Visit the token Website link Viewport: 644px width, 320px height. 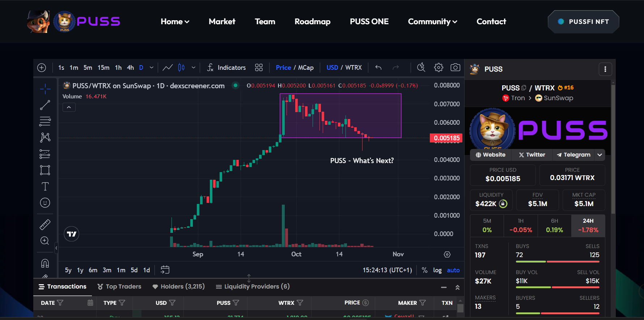(x=491, y=155)
